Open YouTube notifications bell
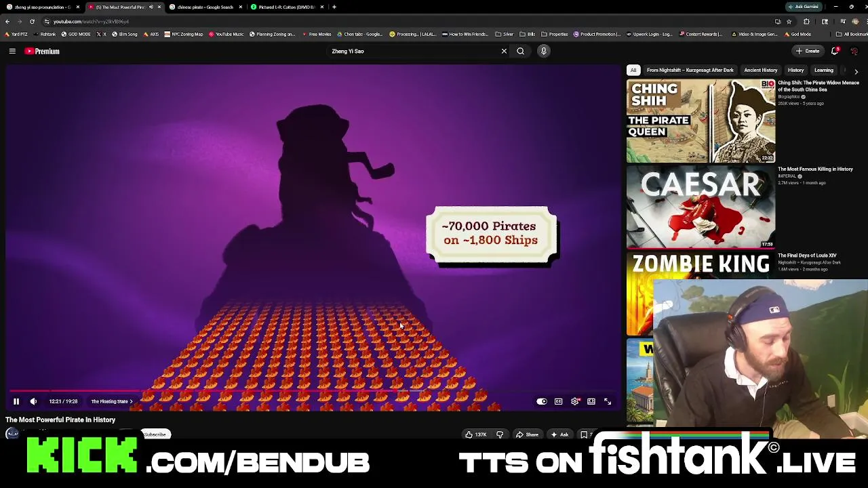This screenshot has width=868, height=488. (x=835, y=51)
